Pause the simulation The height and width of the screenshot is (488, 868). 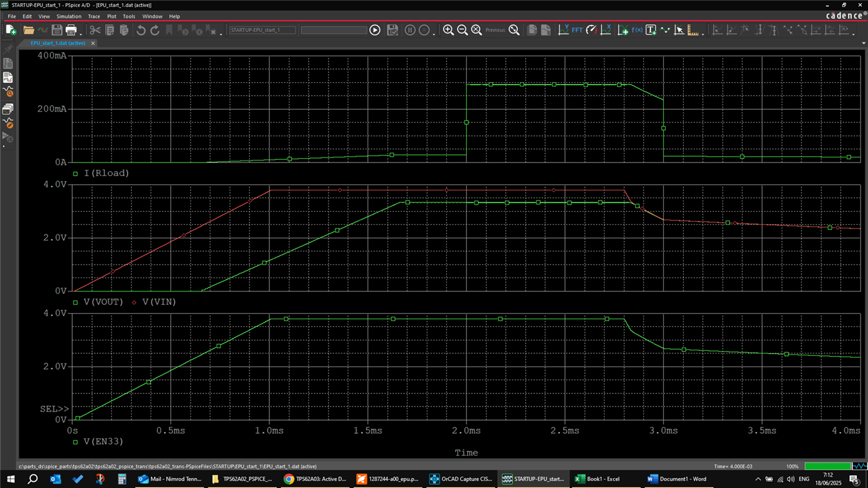point(410,30)
